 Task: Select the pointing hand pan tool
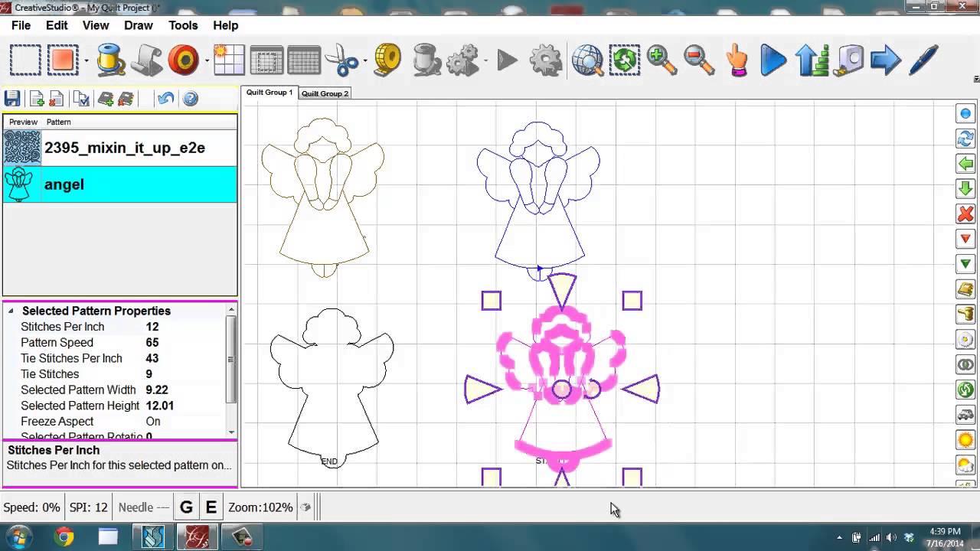(x=737, y=60)
